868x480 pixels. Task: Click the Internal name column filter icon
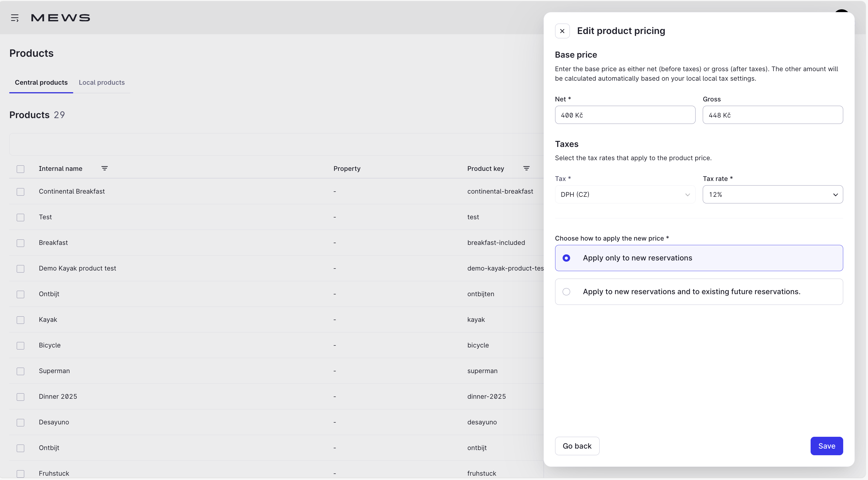click(104, 168)
